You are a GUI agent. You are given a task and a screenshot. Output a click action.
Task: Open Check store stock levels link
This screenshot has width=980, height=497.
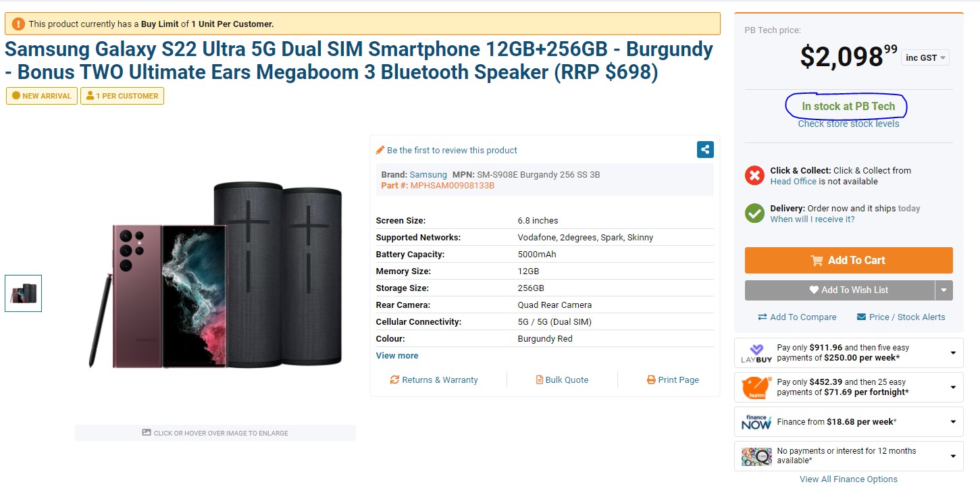pyautogui.click(x=848, y=124)
